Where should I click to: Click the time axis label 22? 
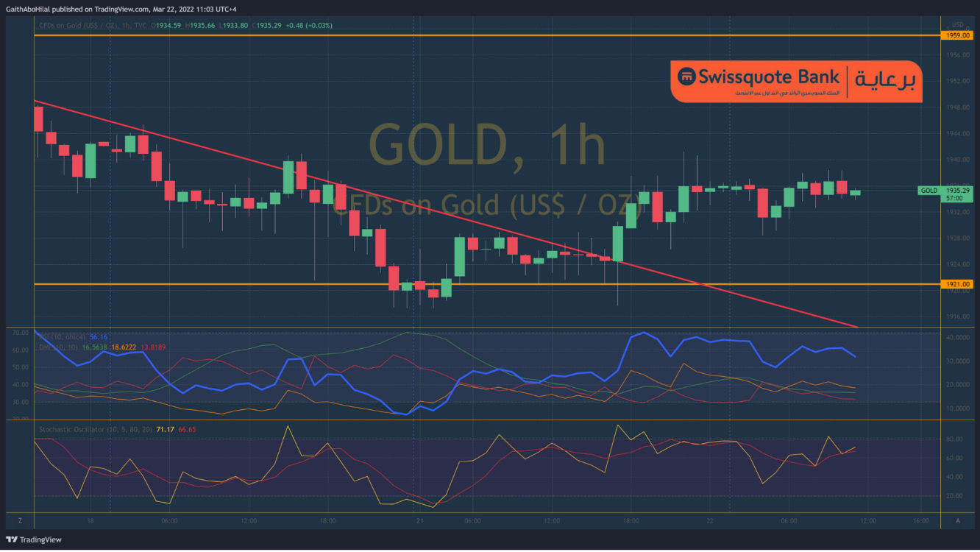click(710, 520)
